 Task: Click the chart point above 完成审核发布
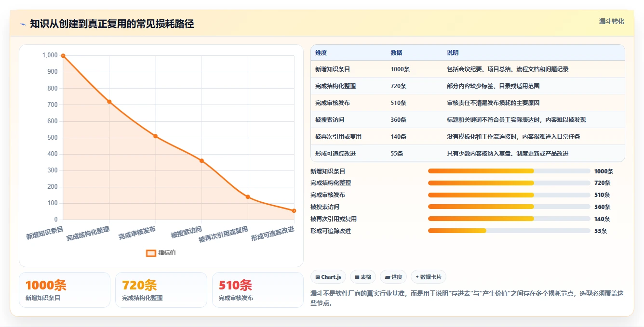pos(155,136)
